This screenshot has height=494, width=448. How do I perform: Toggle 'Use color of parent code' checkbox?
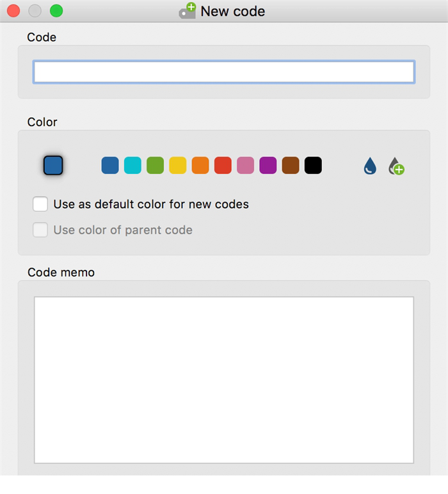(x=40, y=230)
